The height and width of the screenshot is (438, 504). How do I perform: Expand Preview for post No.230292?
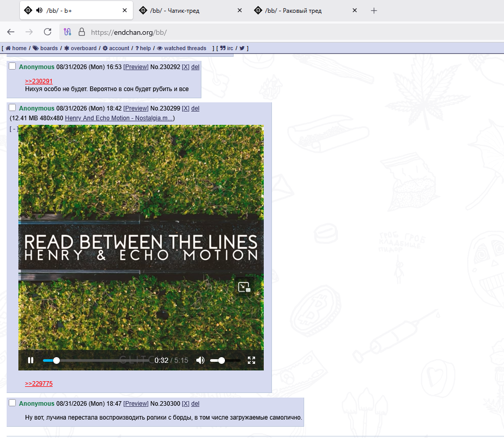136,67
